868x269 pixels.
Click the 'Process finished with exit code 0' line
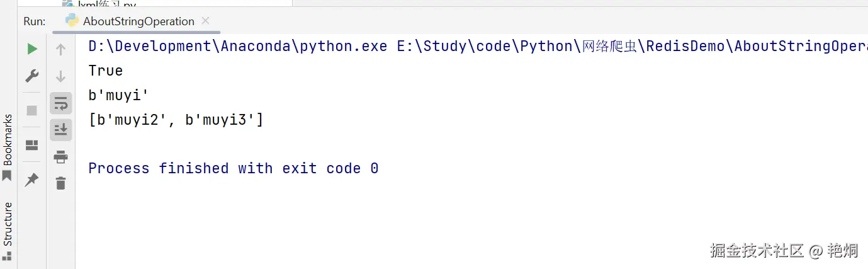point(233,168)
